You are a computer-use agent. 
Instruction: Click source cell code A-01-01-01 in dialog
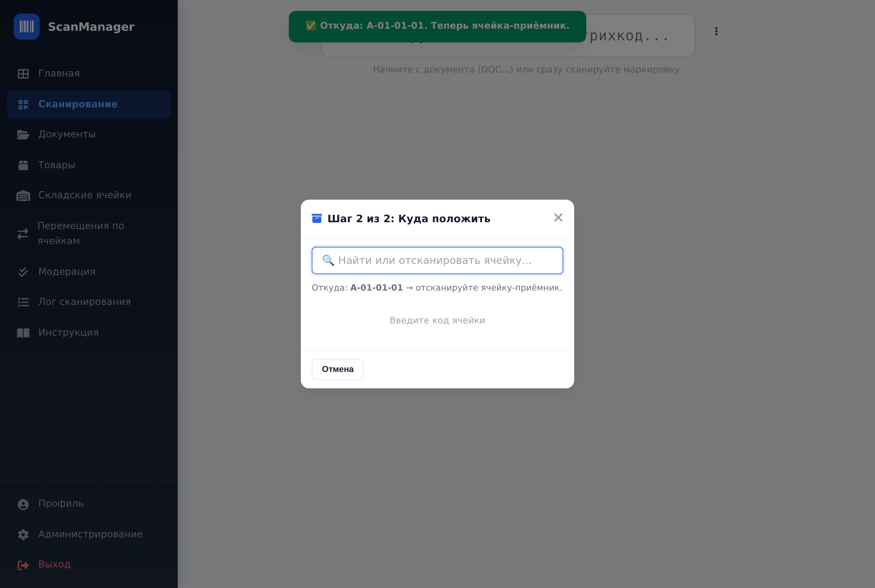tap(376, 288)
